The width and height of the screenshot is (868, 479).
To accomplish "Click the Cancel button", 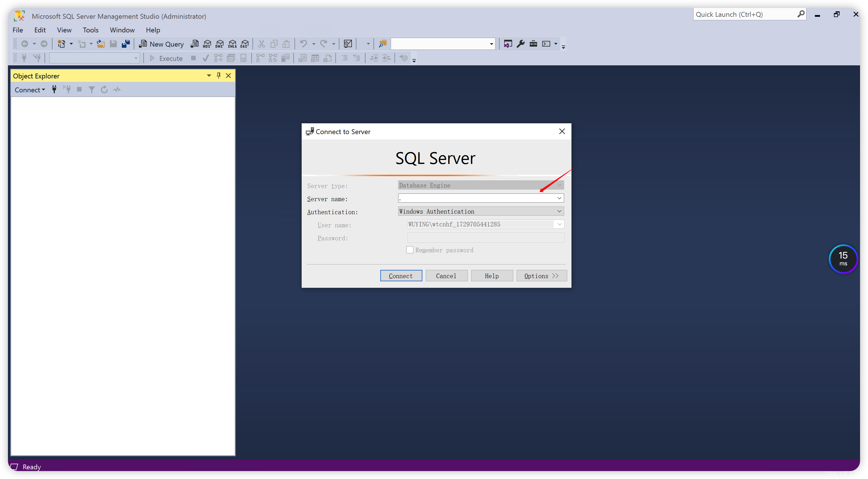I will 446,276.
